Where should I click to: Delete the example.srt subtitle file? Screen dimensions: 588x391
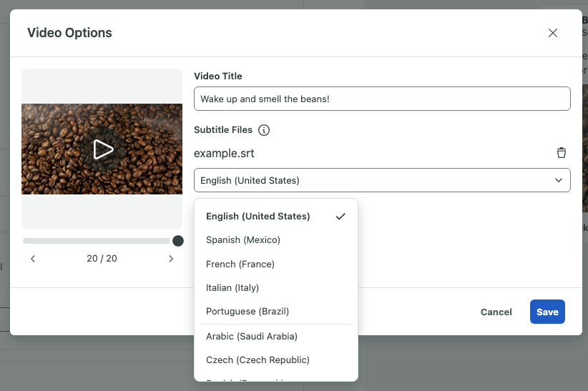click(562, 152)
